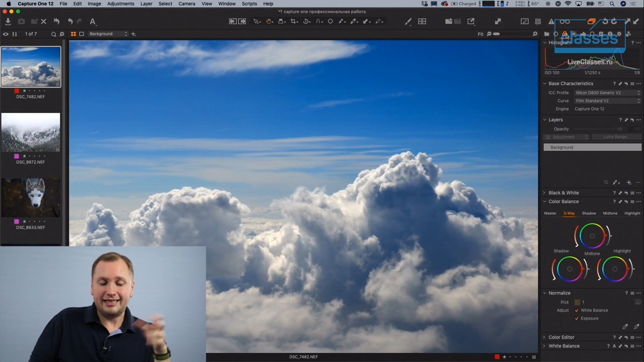Screen dimensions: 644x362
Task: Collapse the Layers panel
Action: coord(544,120)
